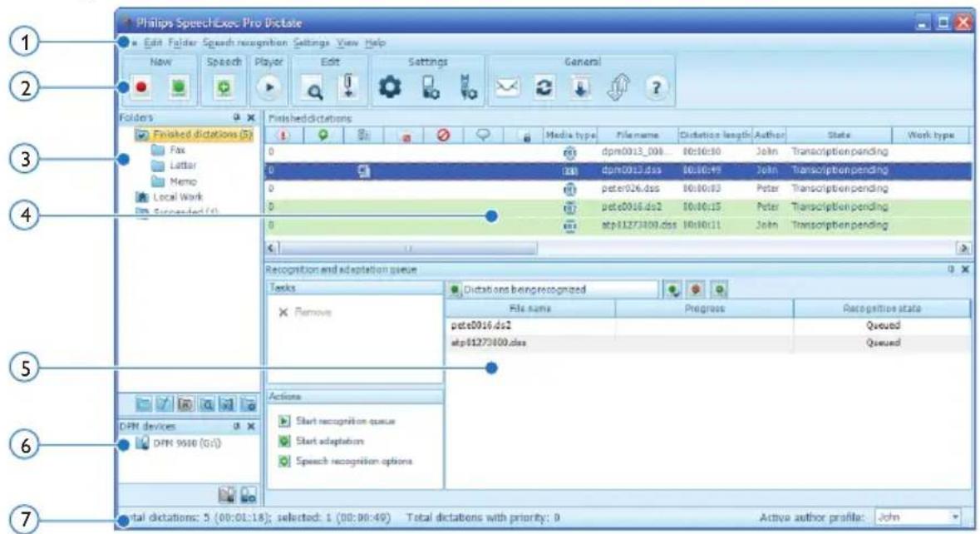
Task: Select the Letter subfolder
Action: 174,166
